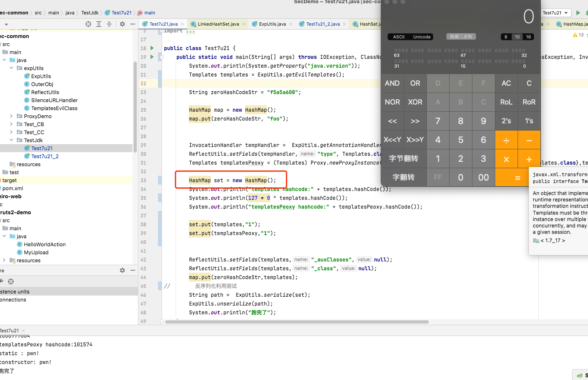Close the ExpUtils.java editor tab
588x380 pixels.
click(x=291, y=24)
